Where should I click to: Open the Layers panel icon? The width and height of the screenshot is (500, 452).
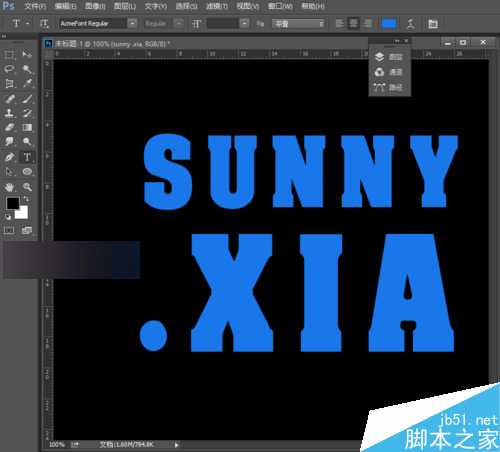pos(379,57)
